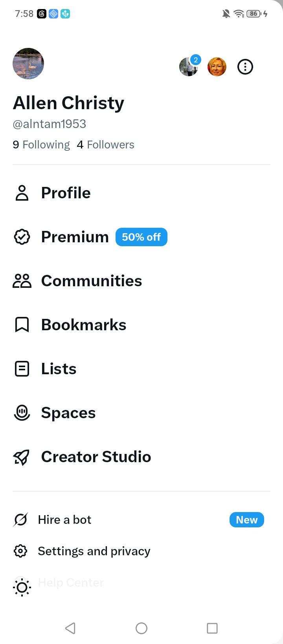Screen dimensions: 283x644
Task: Tap the Spaces microphone icon
Action: coord(22,413)
